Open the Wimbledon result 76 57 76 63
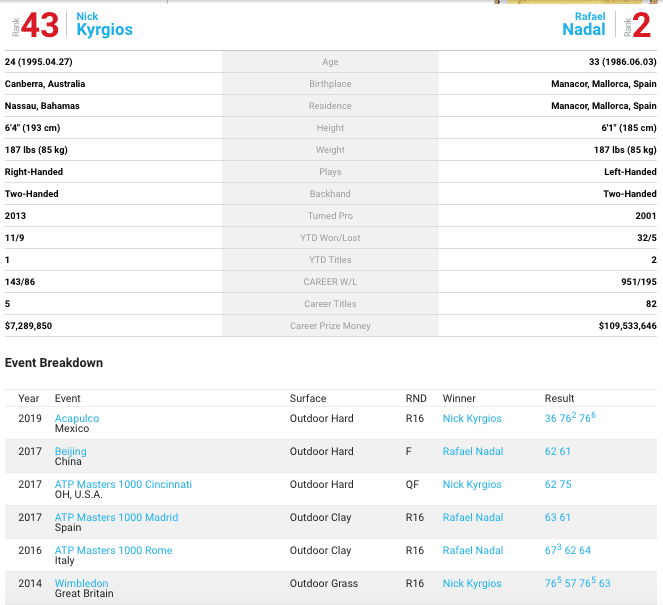 click(x=577, y=582)
